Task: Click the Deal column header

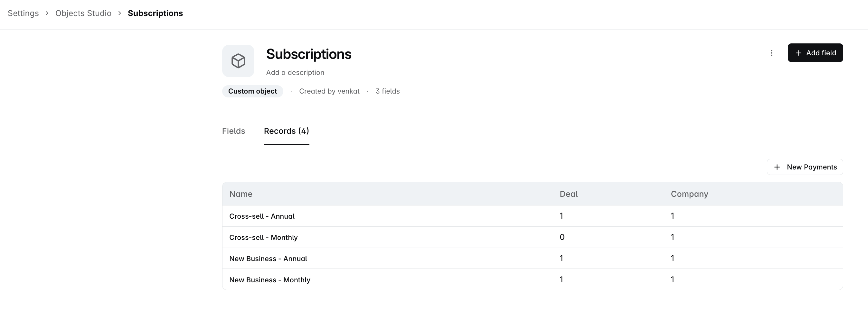Action: coord(569,194)
